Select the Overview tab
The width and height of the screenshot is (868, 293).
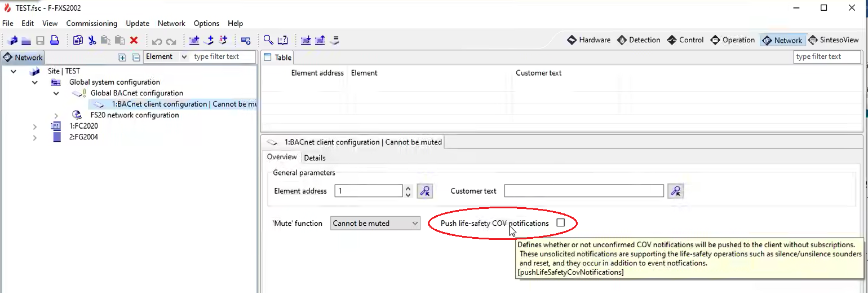click(x=282, y=157)
